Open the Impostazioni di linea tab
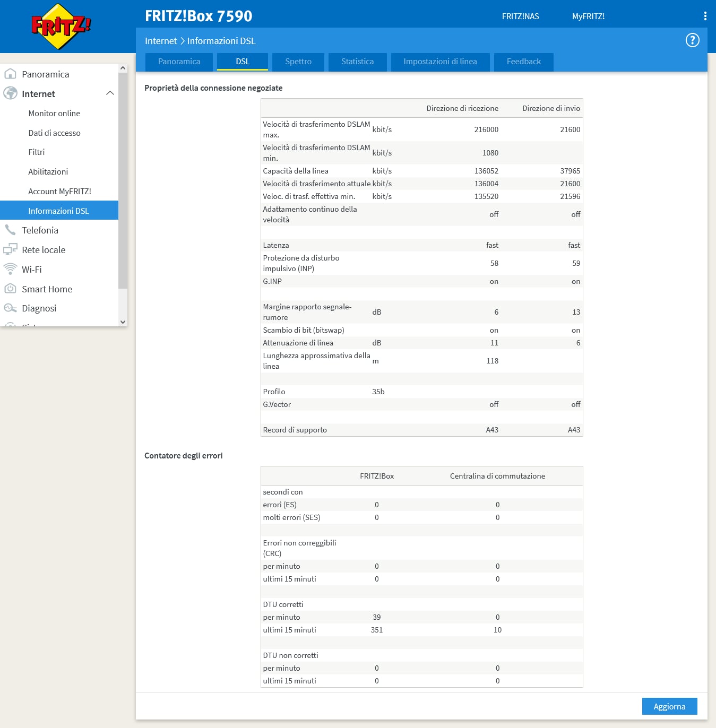 440,62
